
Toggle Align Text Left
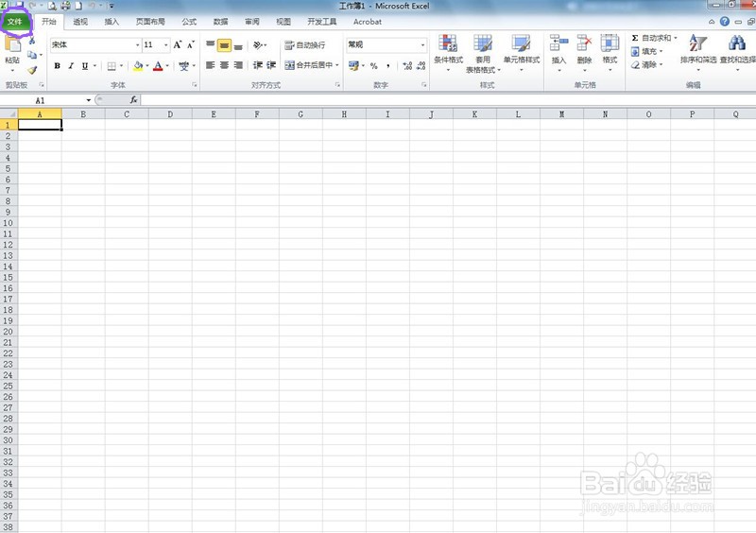click(x=210, y=65)
